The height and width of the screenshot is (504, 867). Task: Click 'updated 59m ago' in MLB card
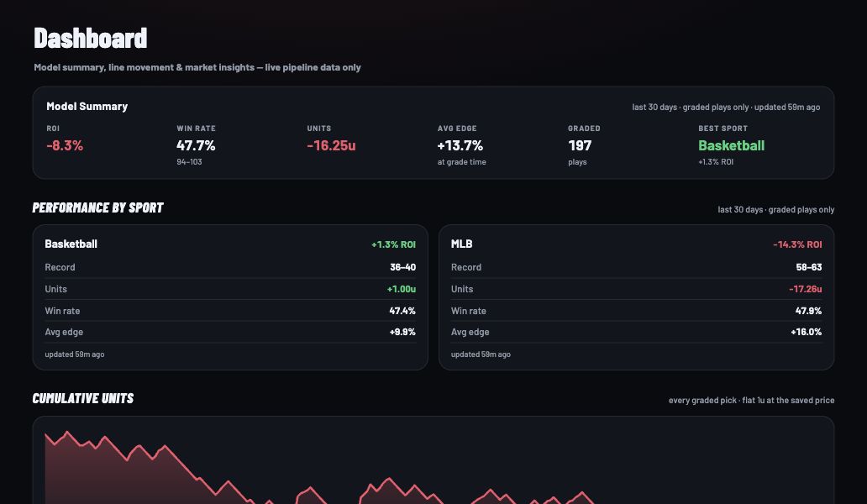pos(481,354)
